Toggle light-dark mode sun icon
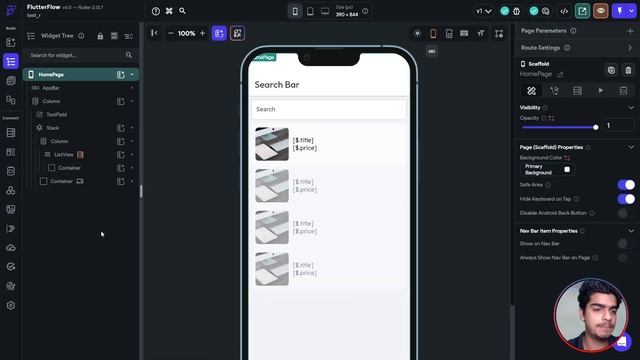The height and width of the screenshot is (360, 640). pyautogui.click(x=417, y=33)
